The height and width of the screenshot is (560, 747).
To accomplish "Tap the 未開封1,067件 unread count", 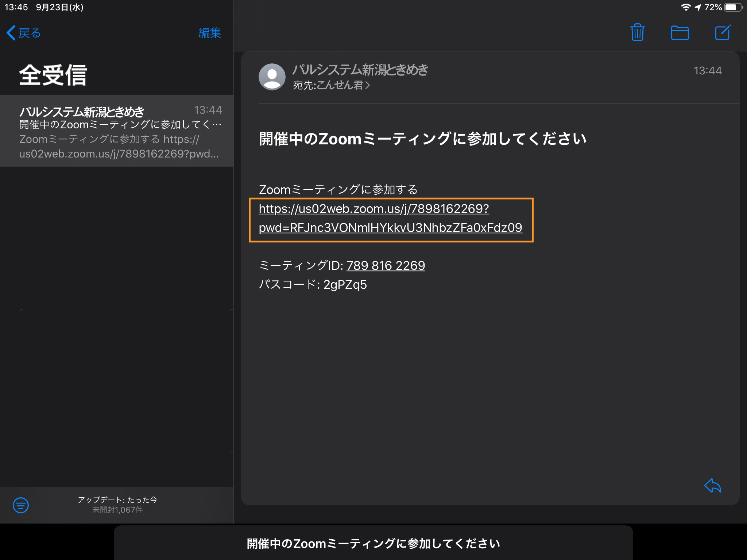I will (117, 510).
